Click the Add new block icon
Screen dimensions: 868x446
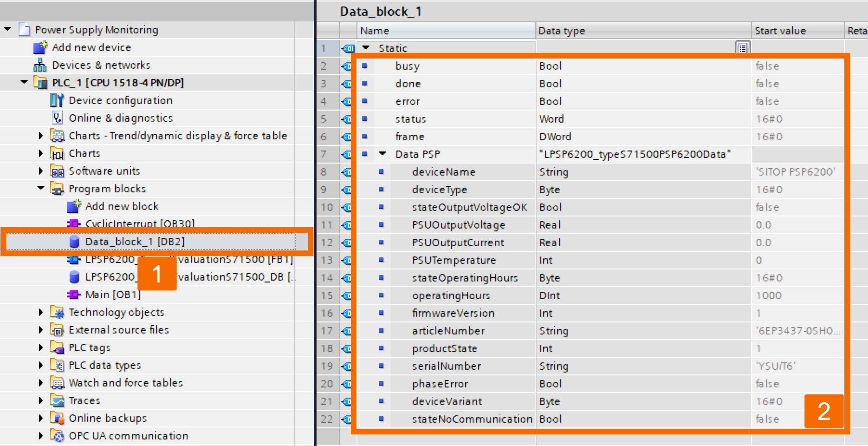[74, 206]
